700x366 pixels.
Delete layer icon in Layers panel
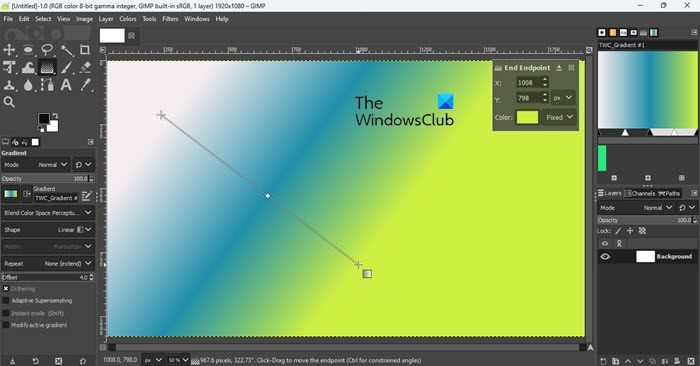pyautogui.click(x=691, y=361)
